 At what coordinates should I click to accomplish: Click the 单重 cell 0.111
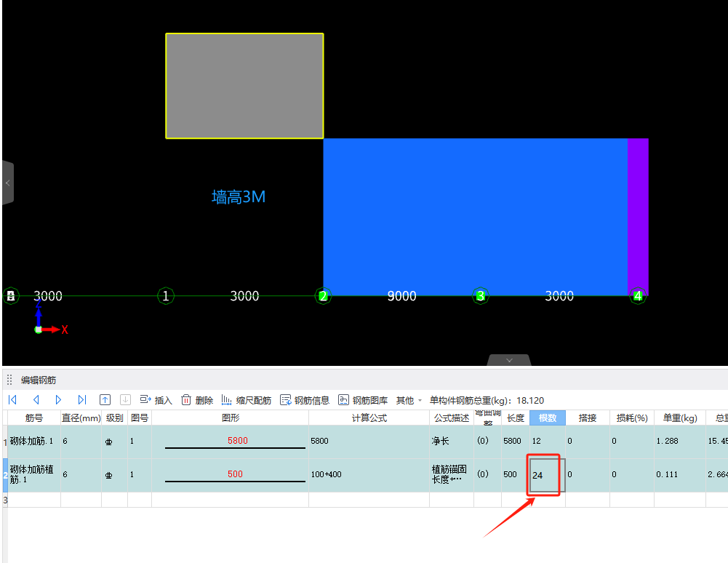click(680, 475)
